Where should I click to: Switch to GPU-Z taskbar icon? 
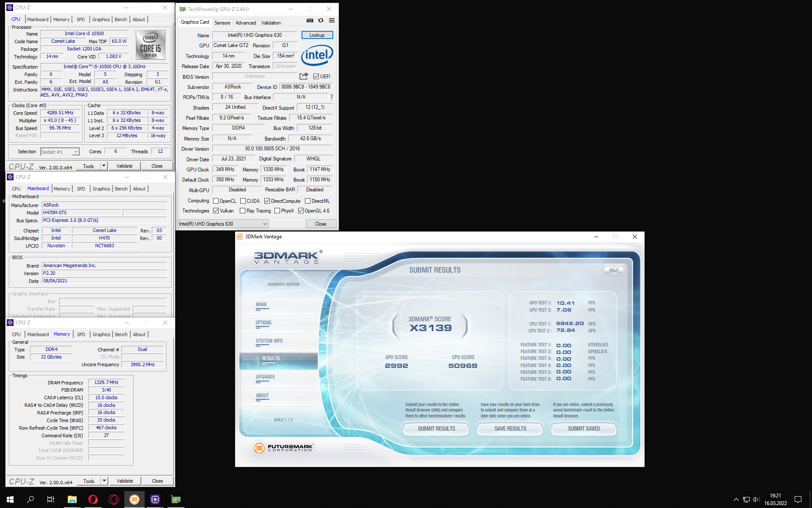coord(176,500)
